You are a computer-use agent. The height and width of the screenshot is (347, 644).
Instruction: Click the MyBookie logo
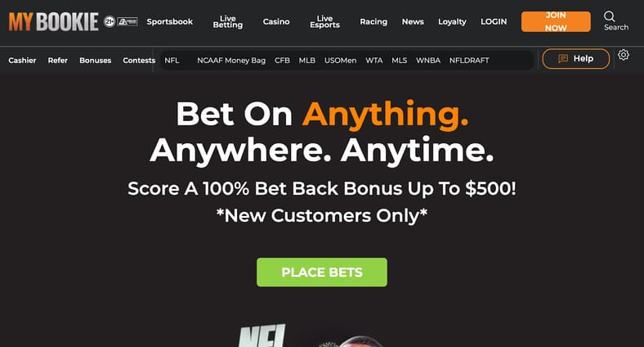point(53,22)
